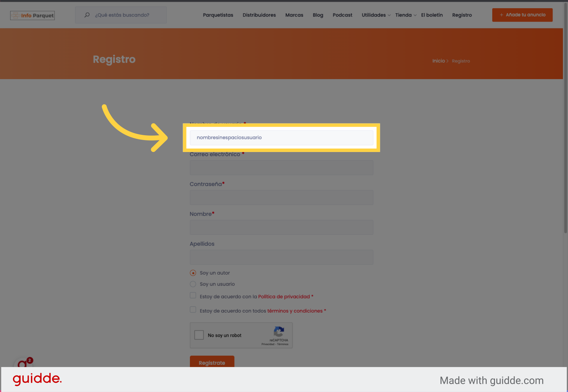The height and width of the screenshot is (392, 568).
Task: Open the Podcast menu item
Action: [342, 15]
